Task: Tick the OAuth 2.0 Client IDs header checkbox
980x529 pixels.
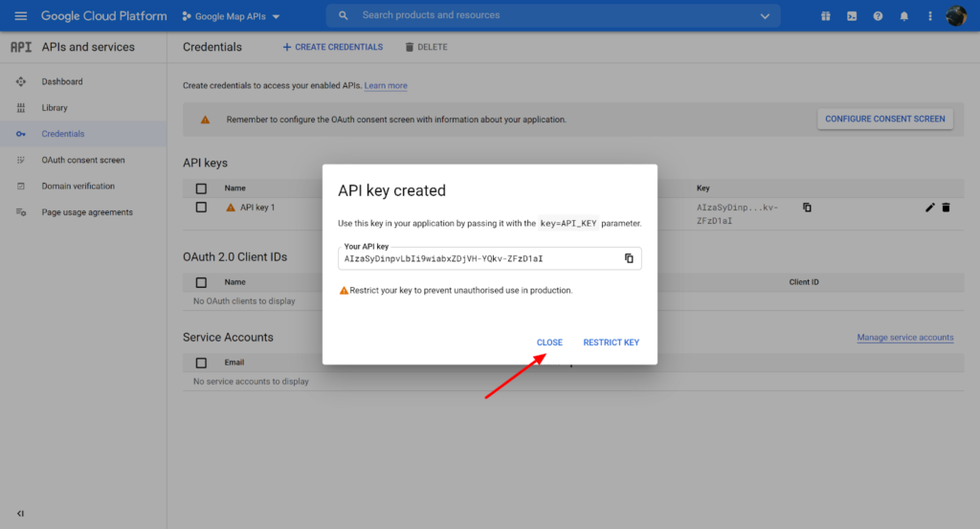Action: 201,282
